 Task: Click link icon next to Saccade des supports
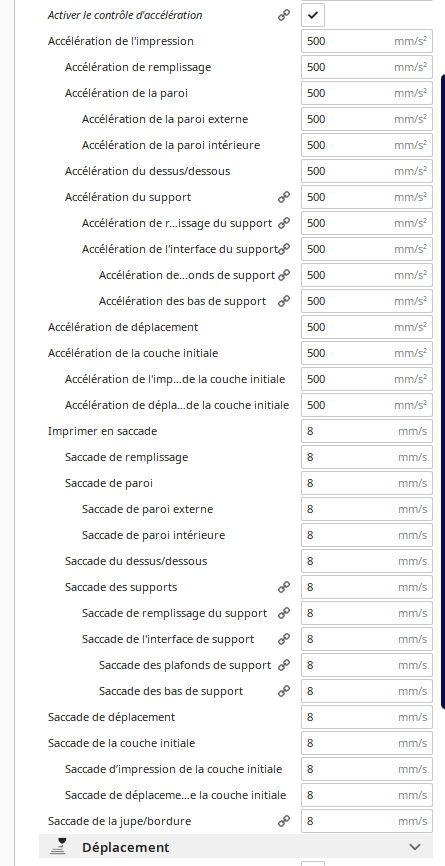pyautogui.click(x=284, y=587)
